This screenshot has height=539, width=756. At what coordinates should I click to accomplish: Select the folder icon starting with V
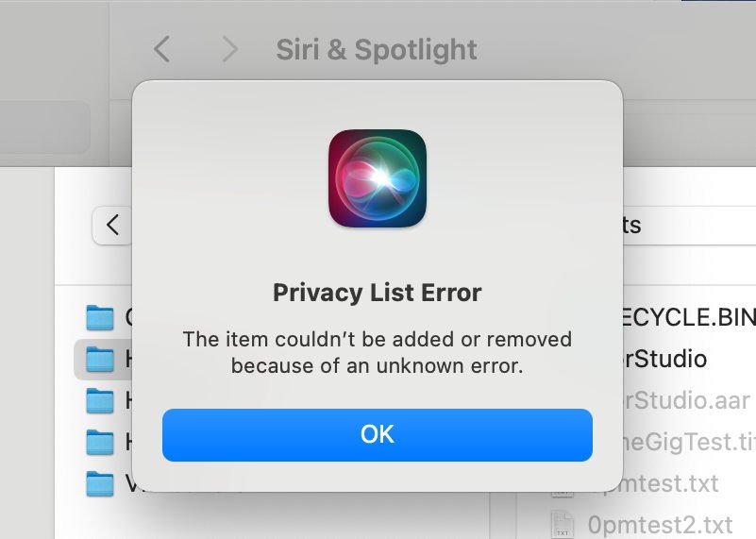pyautogui.click(x=99, y=483)
